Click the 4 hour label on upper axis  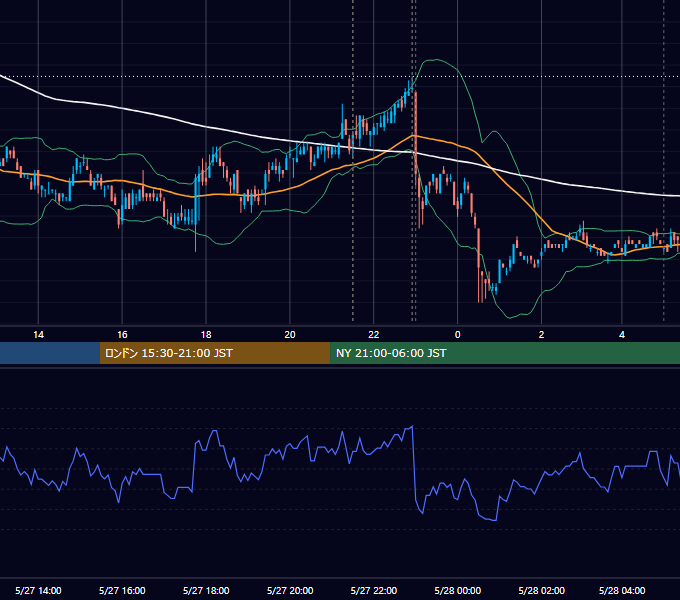622,335
